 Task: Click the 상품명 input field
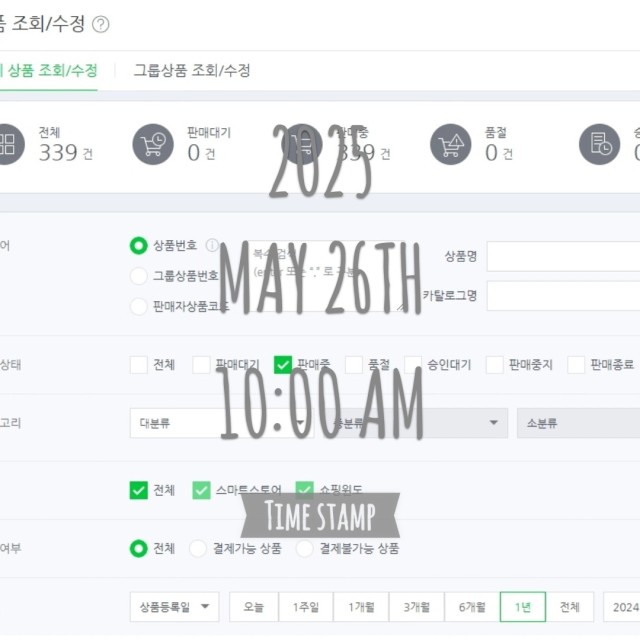coord(563,256)
